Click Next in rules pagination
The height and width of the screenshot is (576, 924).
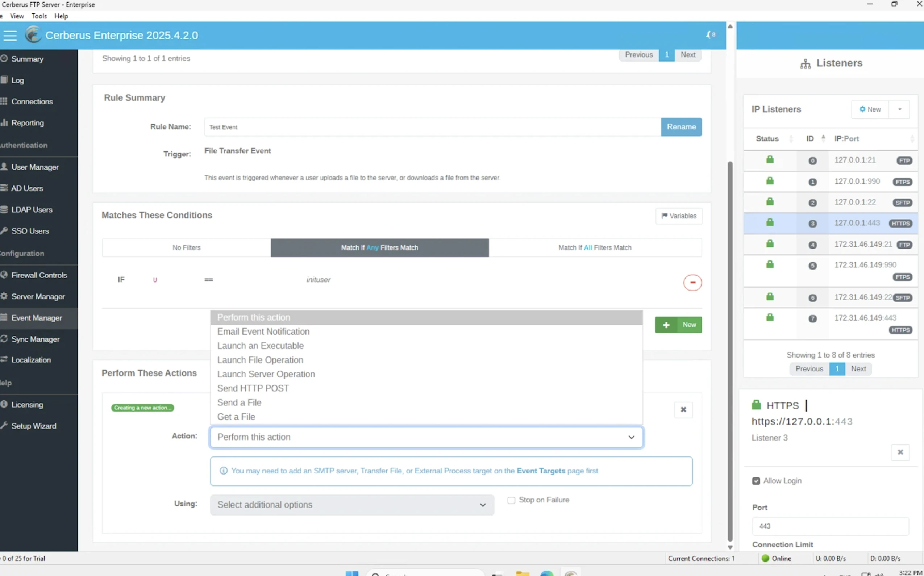[x=688, y=54]
